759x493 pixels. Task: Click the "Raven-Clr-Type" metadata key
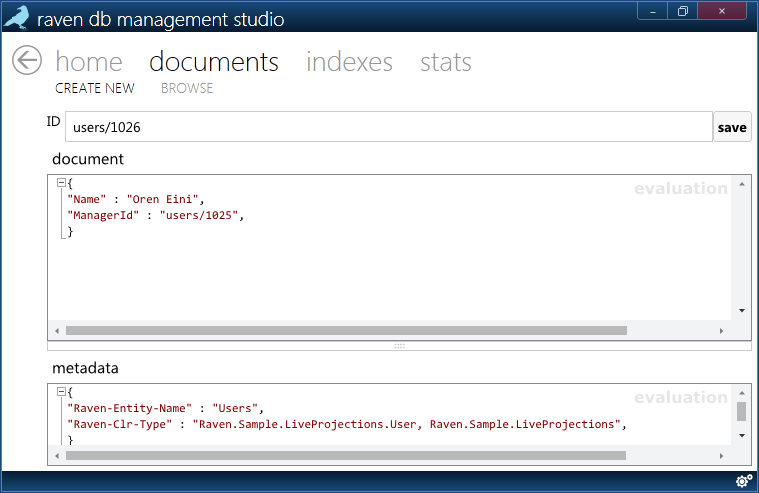(x=120, y=424)
